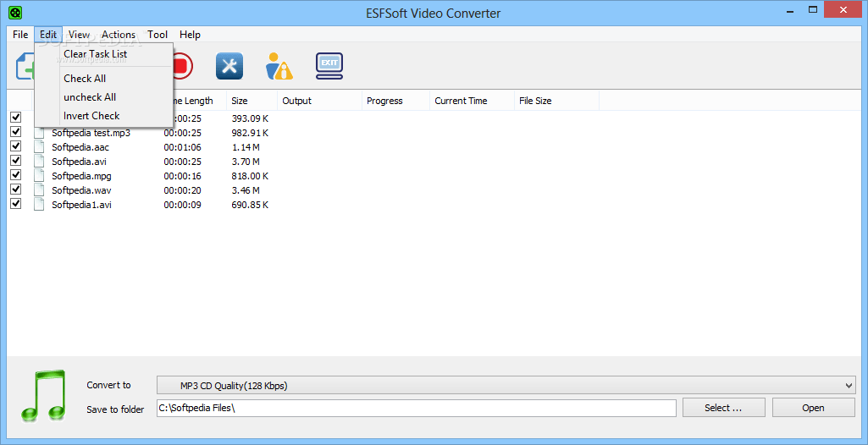
Task: Open the Tool menu
Action: click(158, 35)
